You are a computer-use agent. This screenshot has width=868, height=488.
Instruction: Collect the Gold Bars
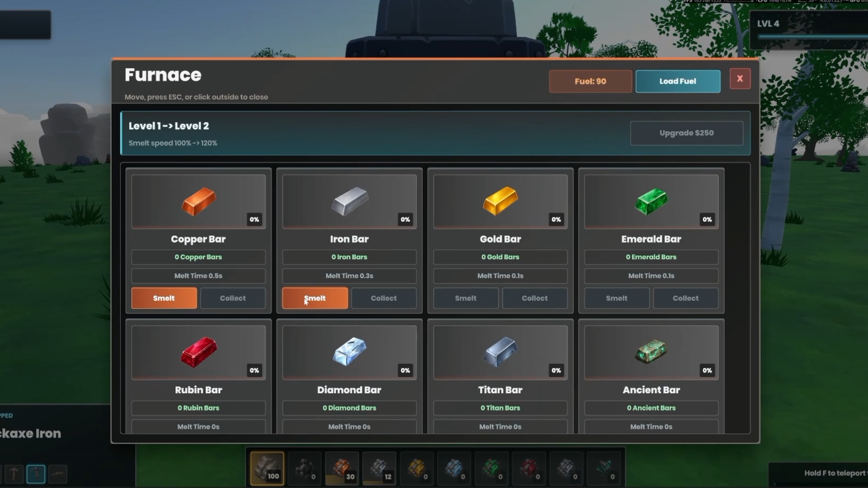(535, 298)
